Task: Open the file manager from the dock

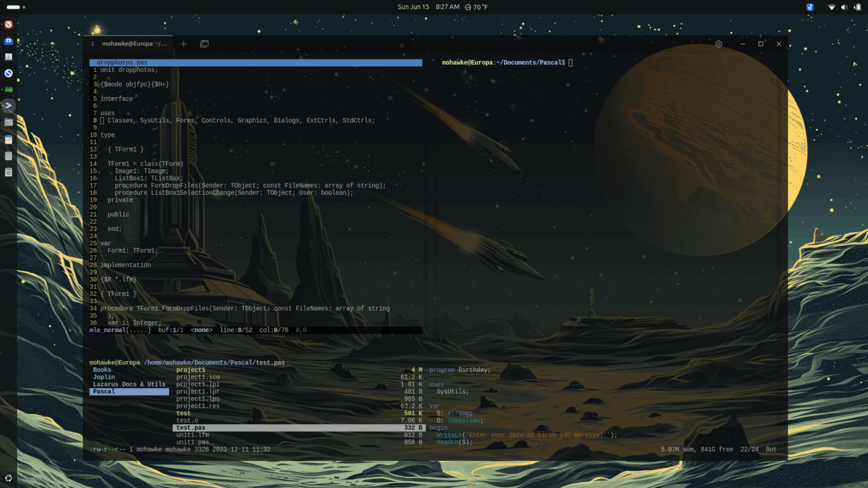Action: click(x=8, y=123)
